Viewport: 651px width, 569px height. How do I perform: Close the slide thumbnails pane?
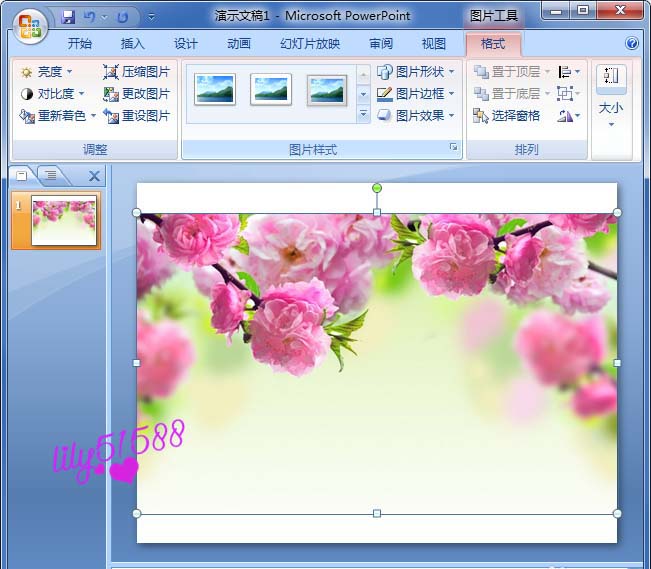[x=95, y=176]
